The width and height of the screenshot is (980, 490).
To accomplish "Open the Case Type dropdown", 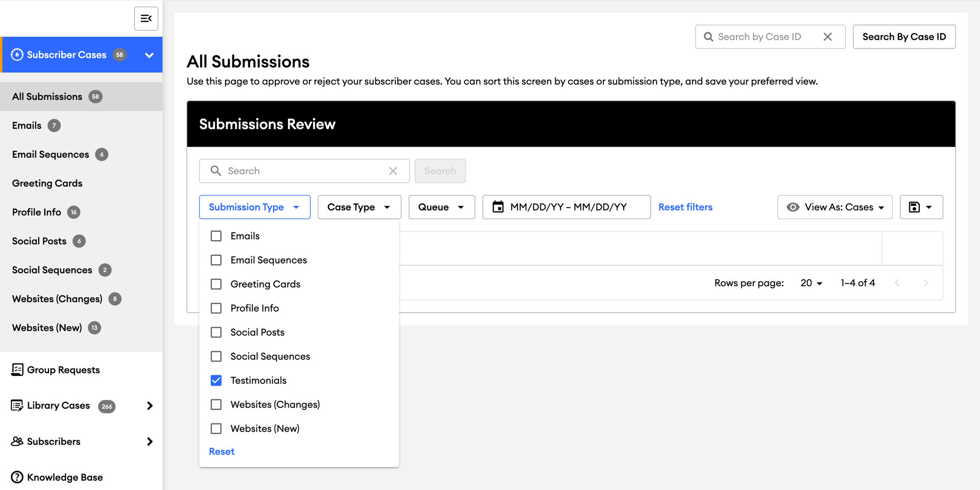I will point(359,207).
